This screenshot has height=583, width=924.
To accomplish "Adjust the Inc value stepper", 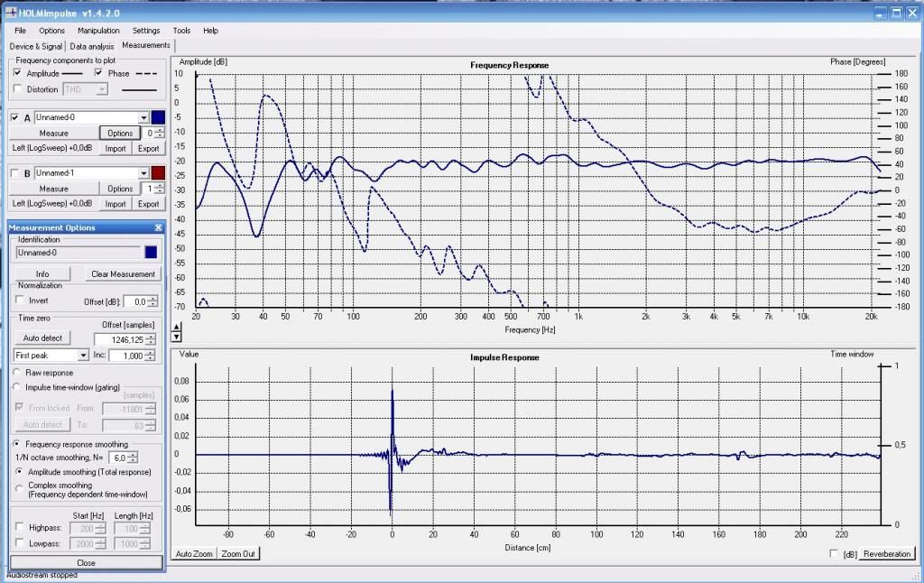I will coord(151,356).
